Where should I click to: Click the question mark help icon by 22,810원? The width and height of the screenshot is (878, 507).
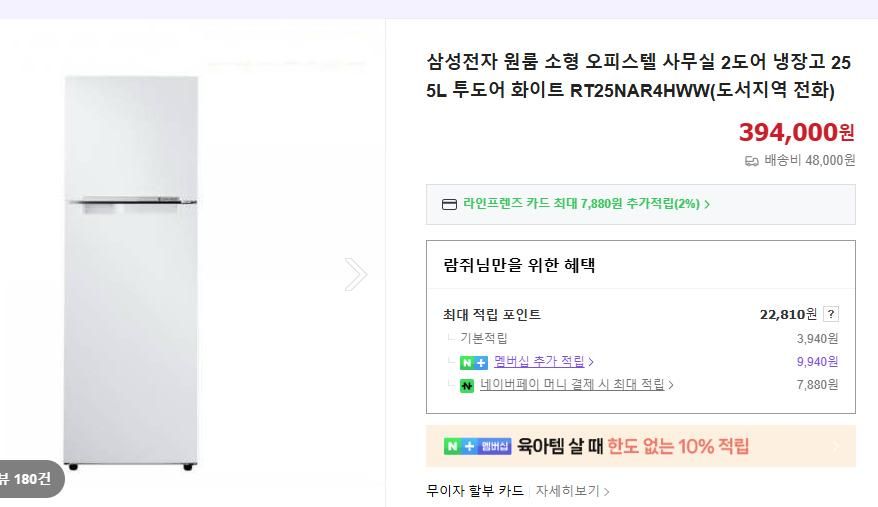point(831,314)
